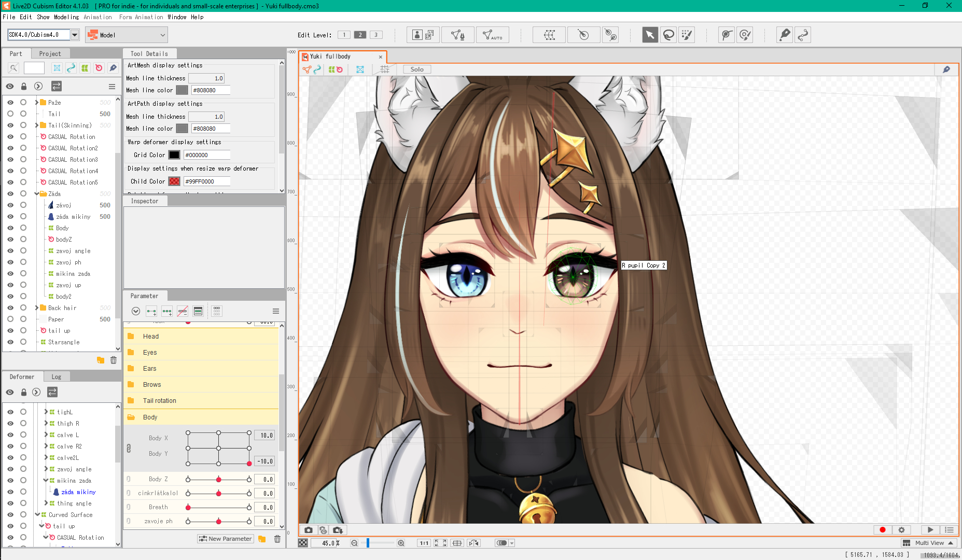Open the Tail rotation parameter group
The height and width of the screenshot is (560, 962).
(x=201, y=401)
